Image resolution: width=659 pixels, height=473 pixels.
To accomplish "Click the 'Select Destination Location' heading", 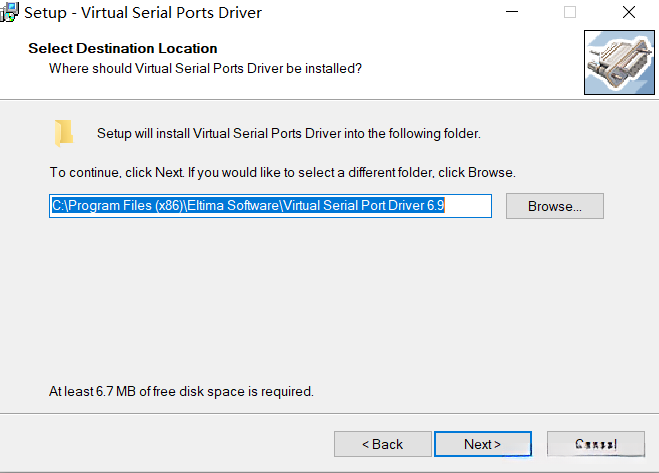I will tap(122, 48).
